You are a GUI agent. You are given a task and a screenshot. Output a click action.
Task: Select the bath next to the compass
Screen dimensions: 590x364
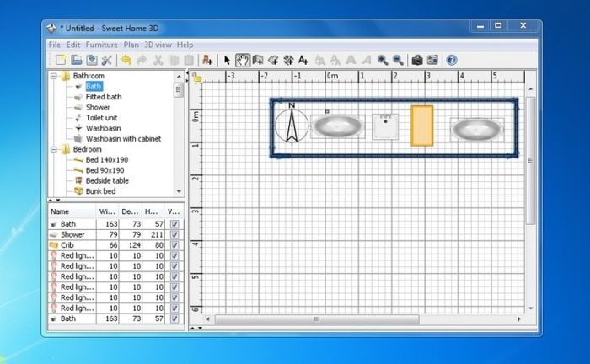tap(337, 126)
